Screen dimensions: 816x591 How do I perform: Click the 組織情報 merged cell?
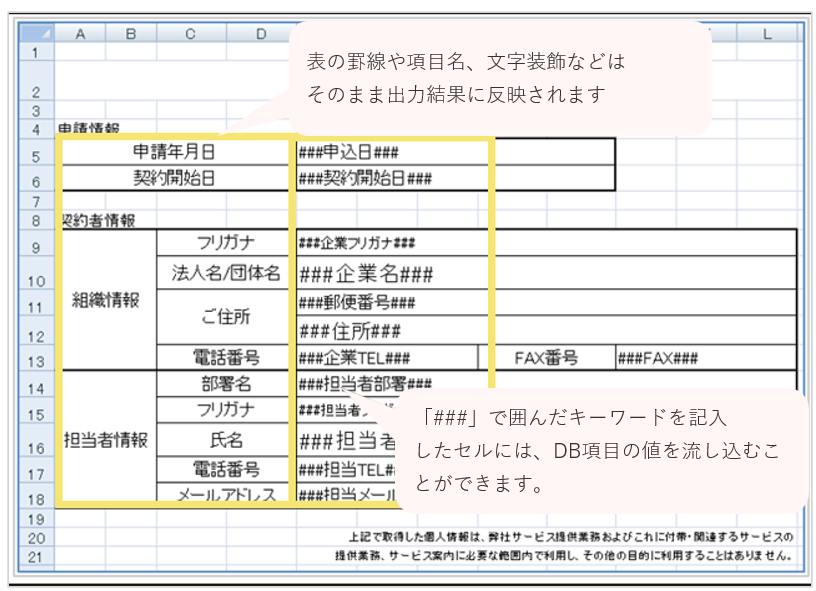coord(106,300)
